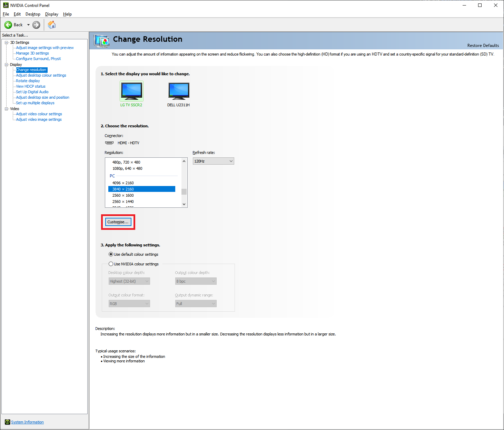Select Change resolution in task tree

pyautogui.click(x=31, y=70)
